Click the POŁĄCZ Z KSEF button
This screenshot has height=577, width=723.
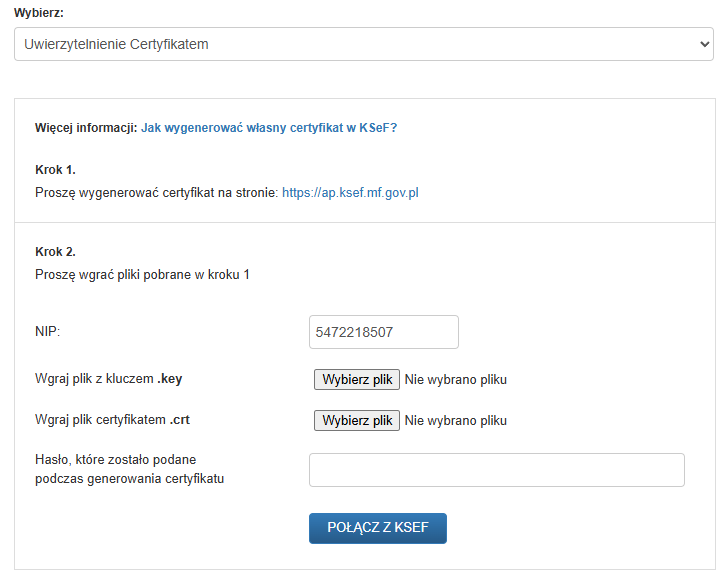point(377,528)
